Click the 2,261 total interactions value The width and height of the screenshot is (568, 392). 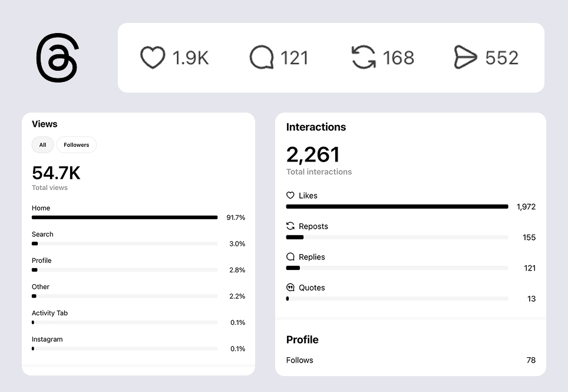tap(312, 154)
